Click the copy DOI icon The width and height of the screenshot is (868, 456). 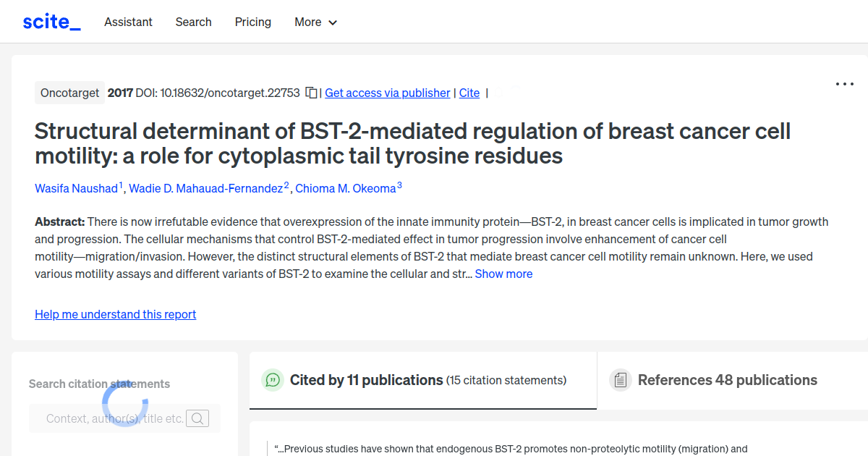(311, 93)
